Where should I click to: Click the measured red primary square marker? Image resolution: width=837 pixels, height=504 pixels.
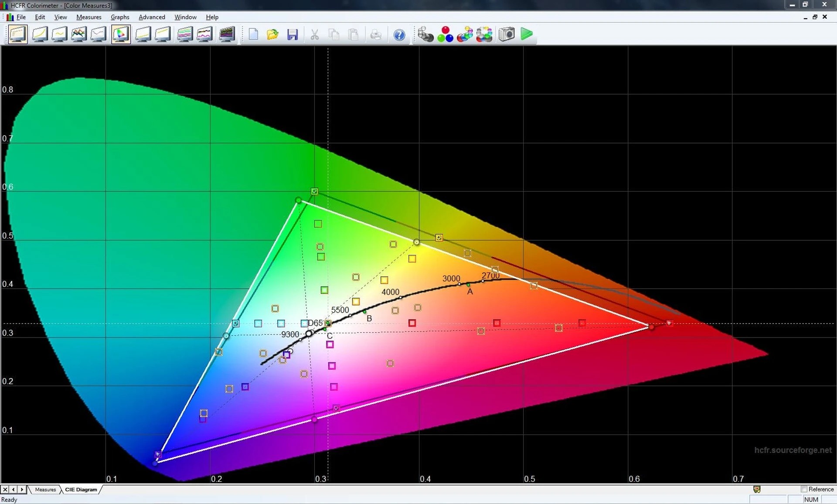(x=669, y=323)
